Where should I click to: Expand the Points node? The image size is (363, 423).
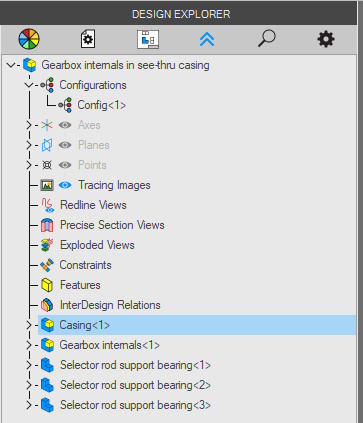click(x=29, y=165)
